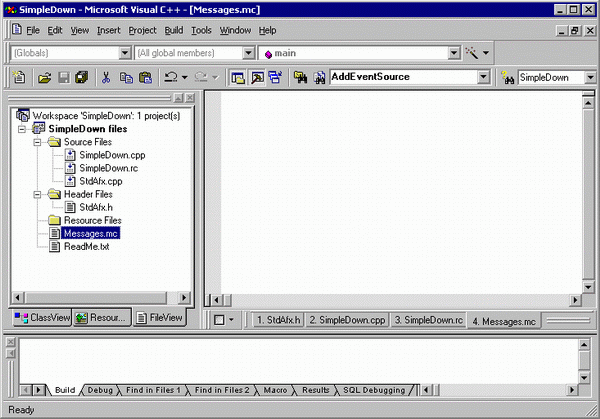Click the document icon left of File menu

click(16, 29)
